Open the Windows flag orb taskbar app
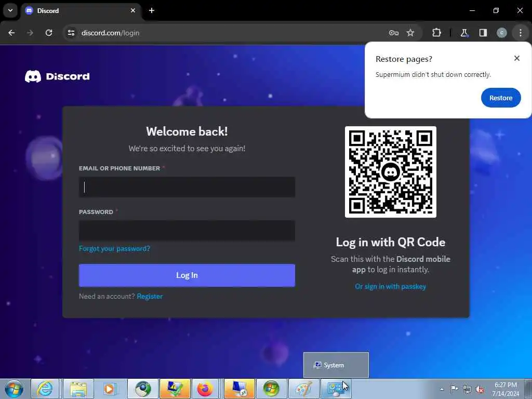 tap(271, 389)
